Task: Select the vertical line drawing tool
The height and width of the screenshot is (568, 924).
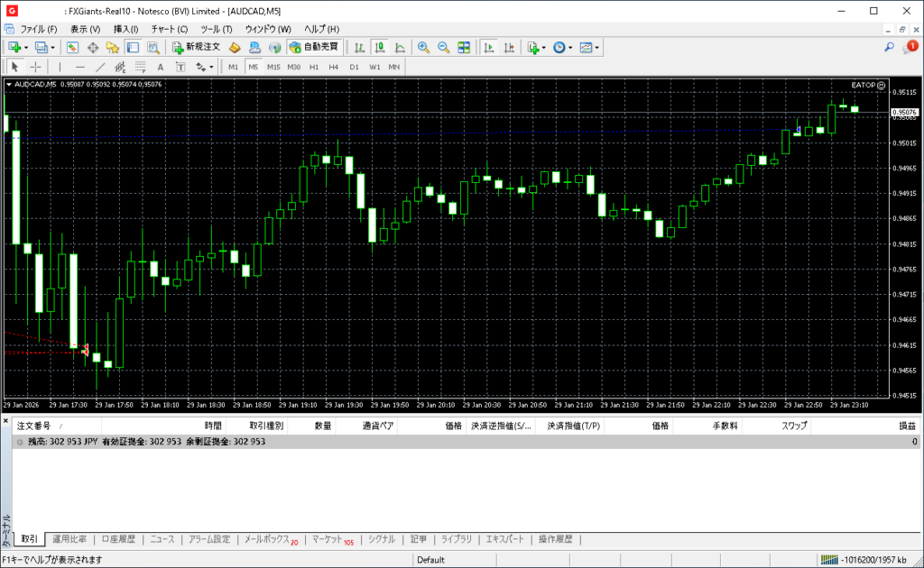Action: pyautogui.click(x=60, y=67)
